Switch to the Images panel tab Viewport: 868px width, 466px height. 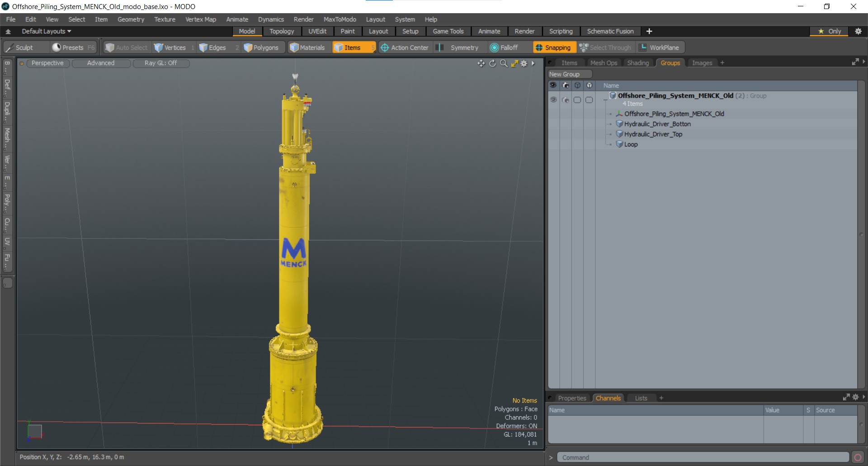click(702, 63)
